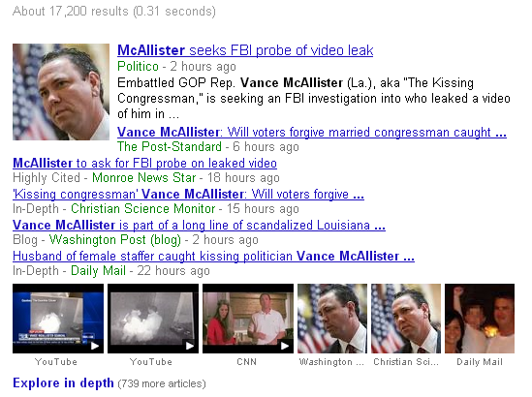Open the Post-Standard 'Will voters forgive married congressman' link
This screenshot has width=532, height=397.
point(312,132)
